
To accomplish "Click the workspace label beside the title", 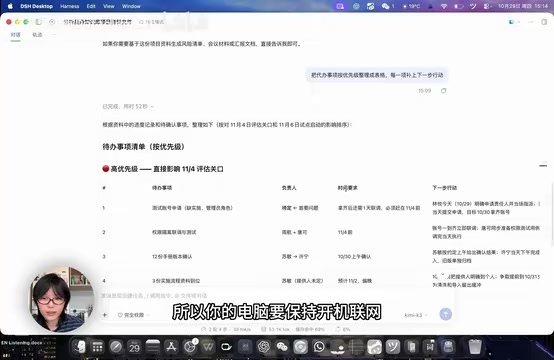I will pyautogui.click(x=152, y=22).
